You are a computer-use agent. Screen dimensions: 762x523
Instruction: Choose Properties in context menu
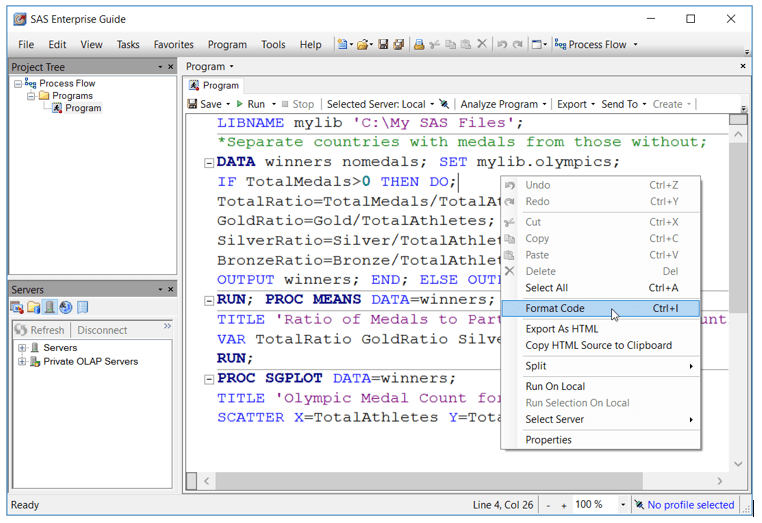tap(601, 440)
